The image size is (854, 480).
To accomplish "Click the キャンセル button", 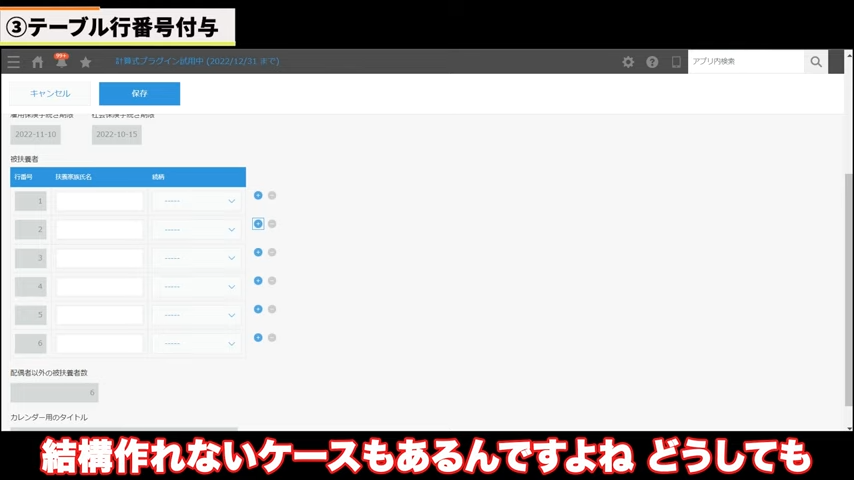I will click(x=50, y=94).
